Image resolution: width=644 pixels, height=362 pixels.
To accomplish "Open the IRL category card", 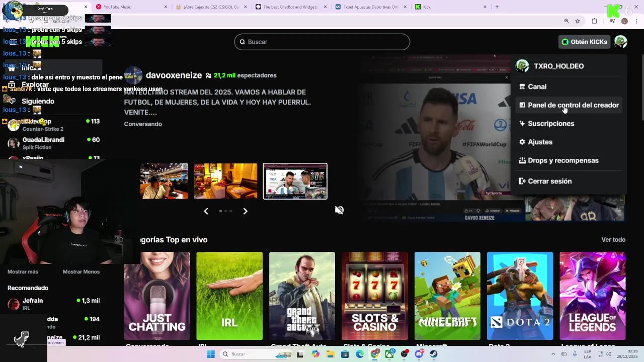I will [229, 296].
